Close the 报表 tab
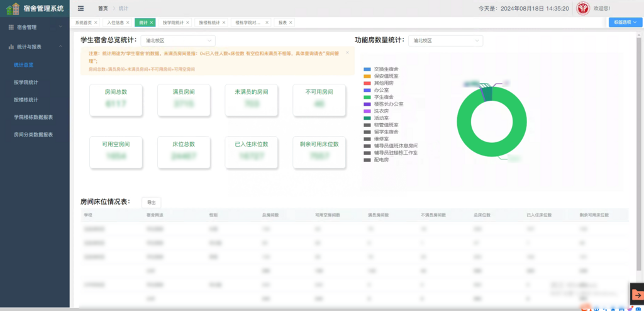This screenshot has width=644, height=311. (x=291, y=23)
